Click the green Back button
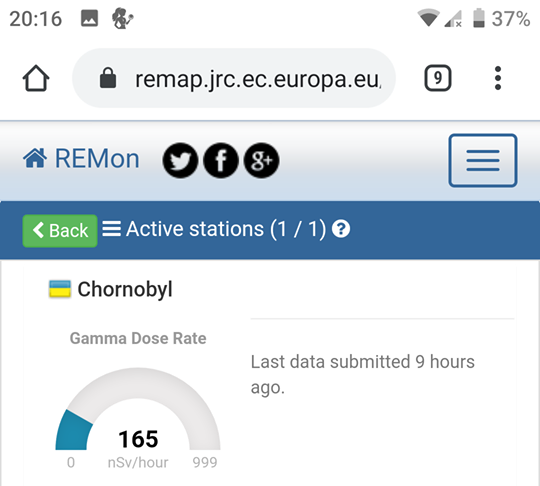 point(60,231)
